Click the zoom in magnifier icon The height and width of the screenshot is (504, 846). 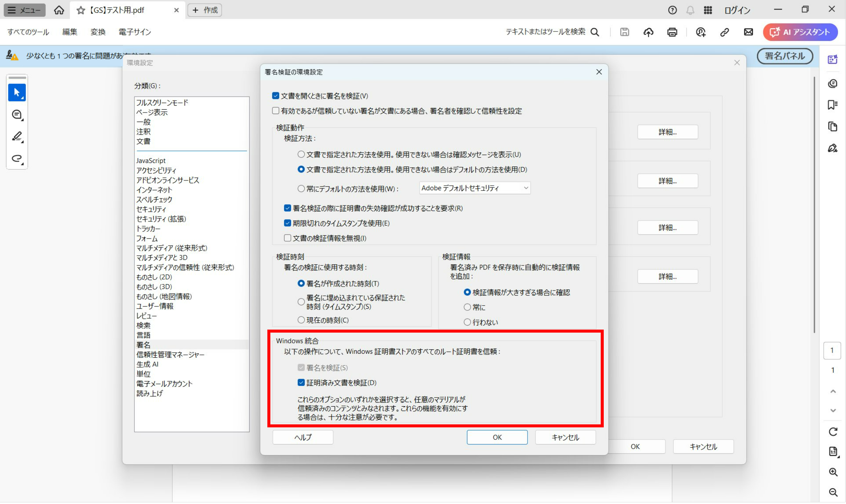832,472
